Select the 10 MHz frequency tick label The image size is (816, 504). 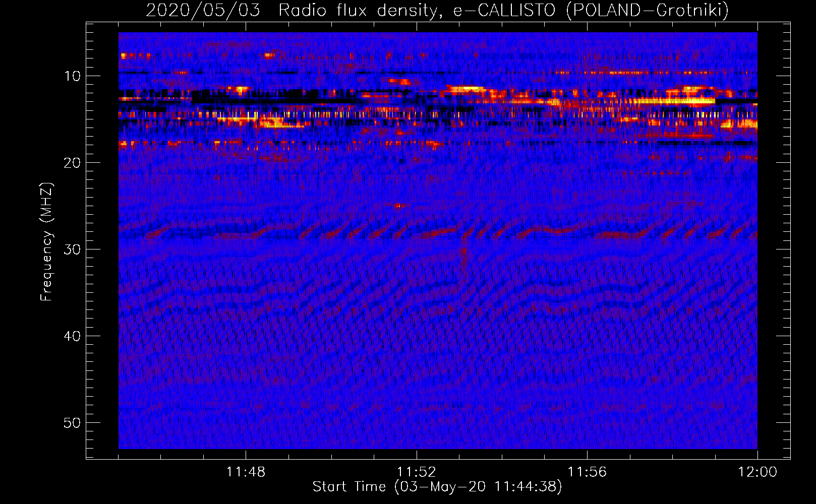tap(73, 76)
